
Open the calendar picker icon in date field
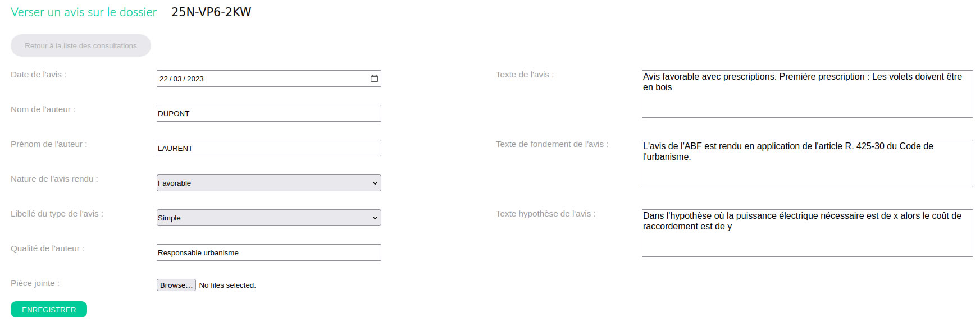pos(374,79)
